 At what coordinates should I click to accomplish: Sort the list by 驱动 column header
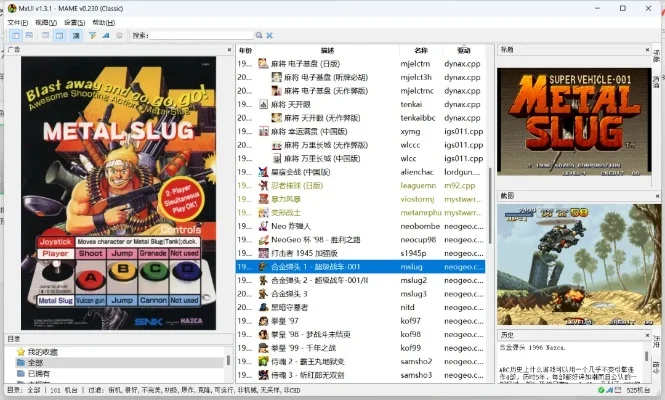464,50
